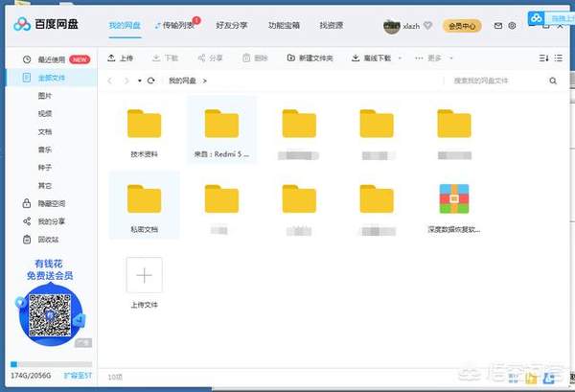Expand the breadcrumb chevron after 我的网盘
Image resolution: width=575 pixels, height=392 pixels.
click(x=205, y=81)
